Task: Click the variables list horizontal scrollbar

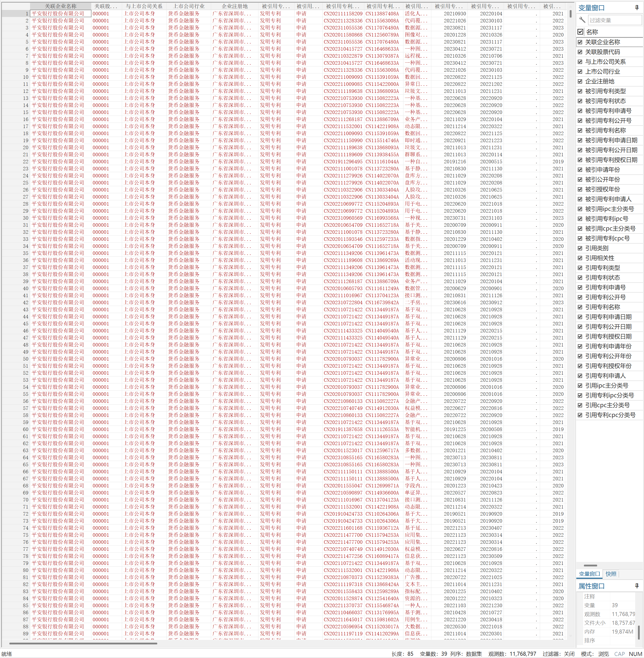Action: [590, 565]
